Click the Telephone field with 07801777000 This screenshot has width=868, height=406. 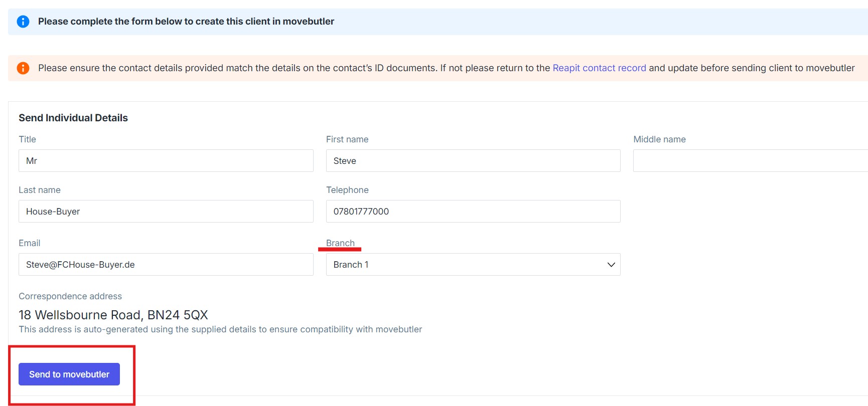[473, 212]
